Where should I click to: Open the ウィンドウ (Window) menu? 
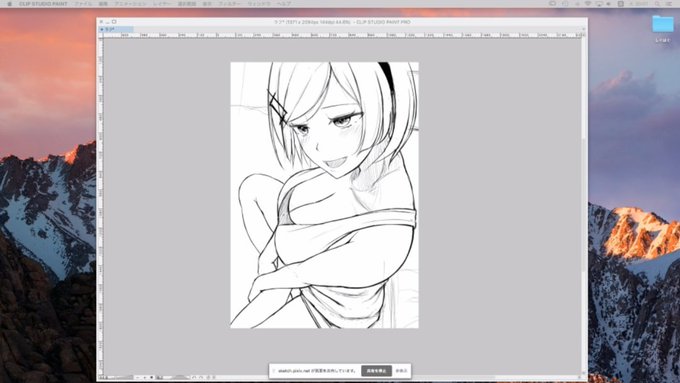[x=259, y=3]
